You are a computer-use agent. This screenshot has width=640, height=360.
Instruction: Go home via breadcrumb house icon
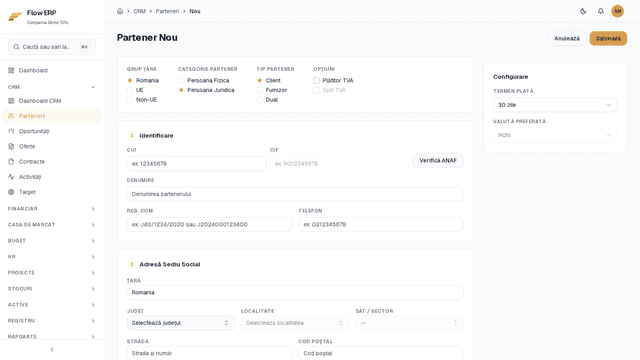point(120,11)
